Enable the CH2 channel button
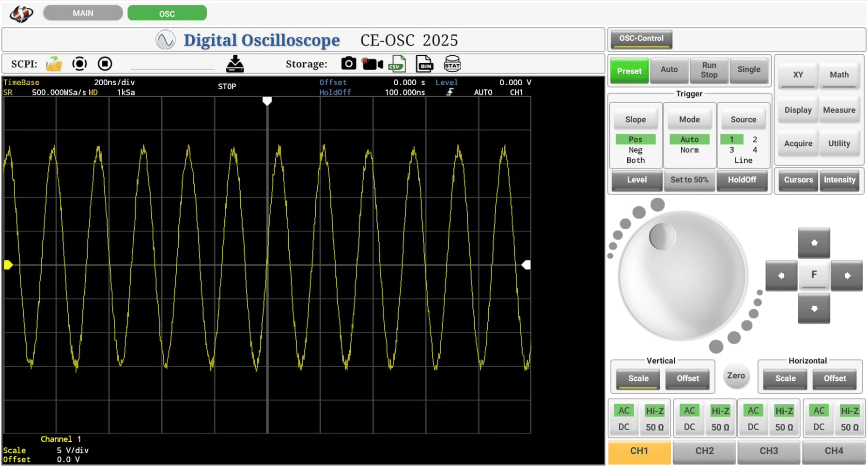Screen dimensions: 868x467 pos(705,451)
